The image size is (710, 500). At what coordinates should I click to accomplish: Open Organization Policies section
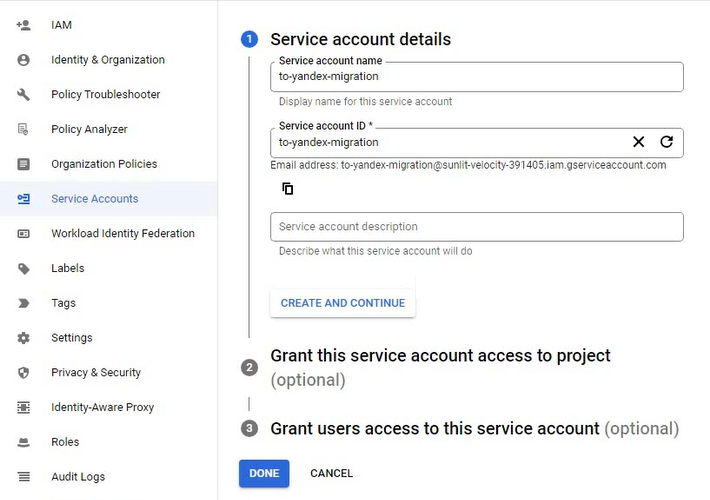[104, 164]
